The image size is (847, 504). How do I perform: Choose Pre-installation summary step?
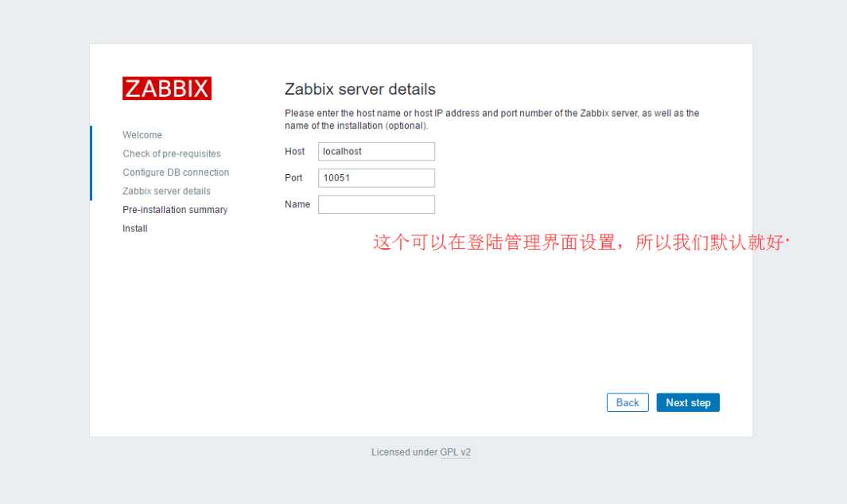coord(175,210)
